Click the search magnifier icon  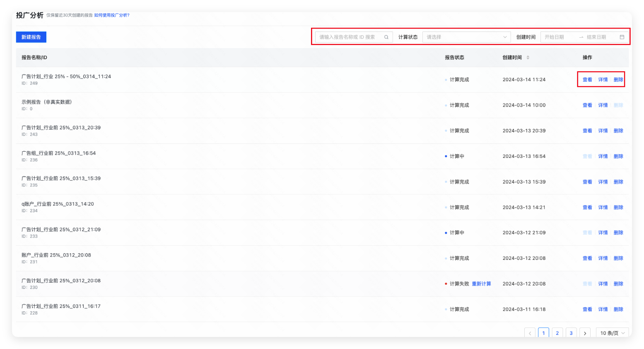click(x=386, y=37)
